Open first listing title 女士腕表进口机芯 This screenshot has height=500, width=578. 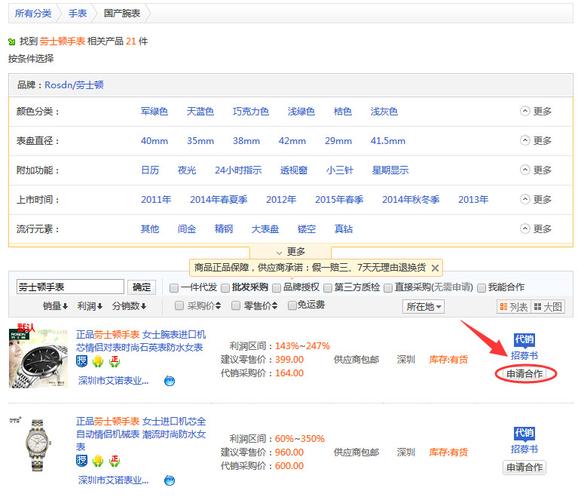tap(141, 341)
